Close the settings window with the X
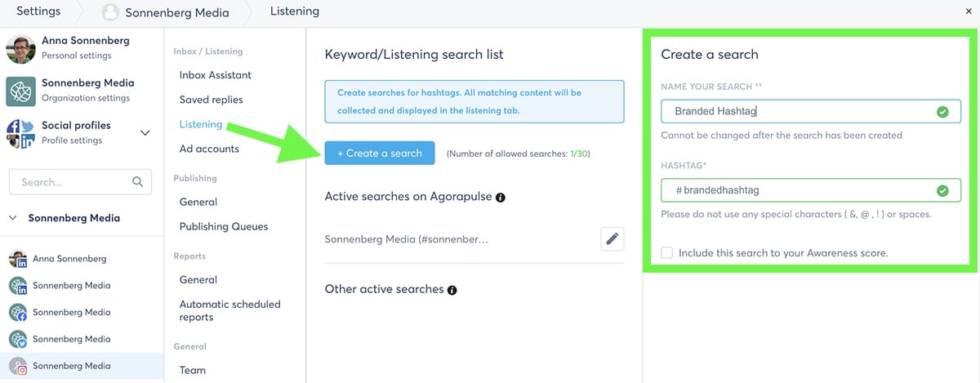 point(969,12)
